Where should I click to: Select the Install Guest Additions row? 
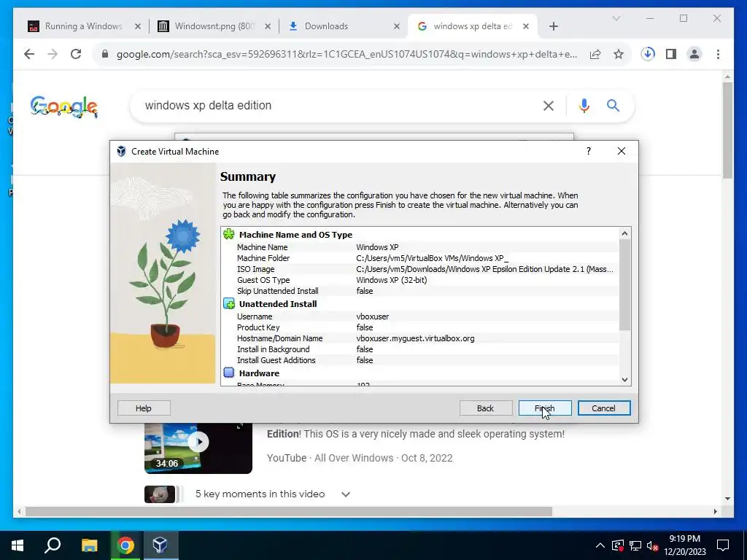419,360
